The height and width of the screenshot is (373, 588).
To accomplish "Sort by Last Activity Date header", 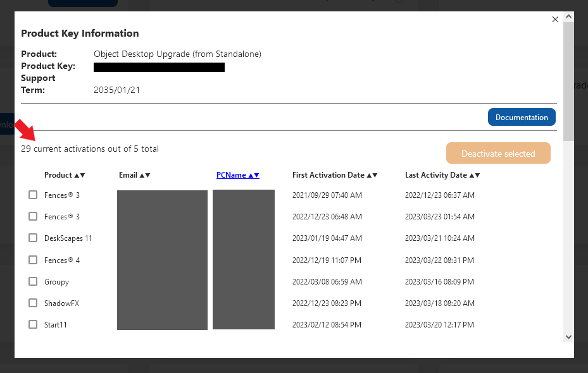I will click(442, 175).
